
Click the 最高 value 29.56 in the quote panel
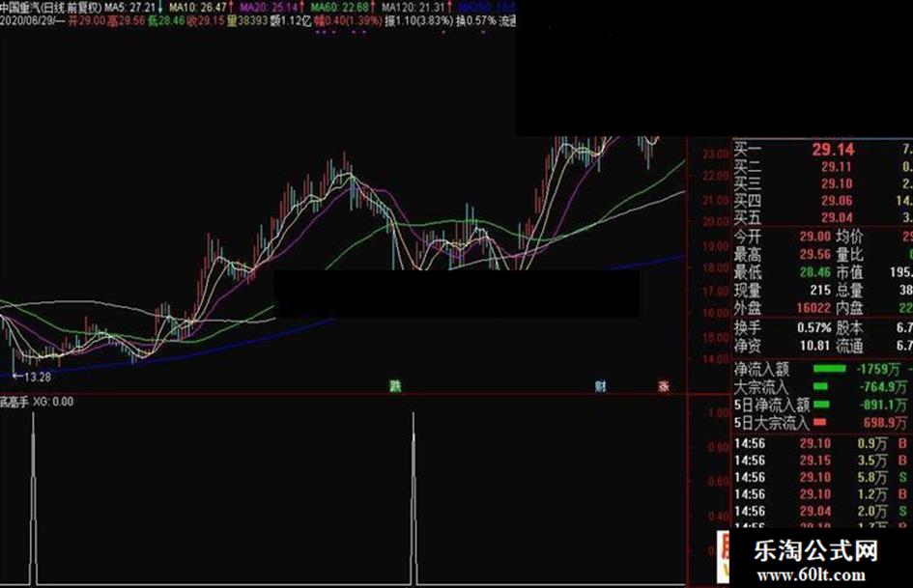click(x=815, y=254)
